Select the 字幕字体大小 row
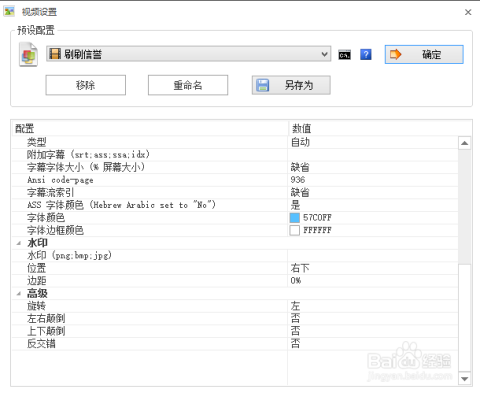 pyautogui.click(x=235, y=167)
